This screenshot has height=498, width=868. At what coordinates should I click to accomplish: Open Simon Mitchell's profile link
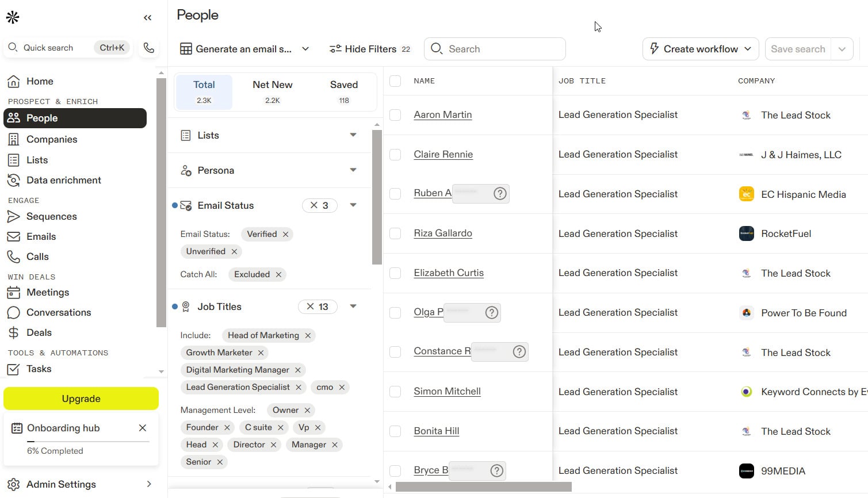pos(447,392)
